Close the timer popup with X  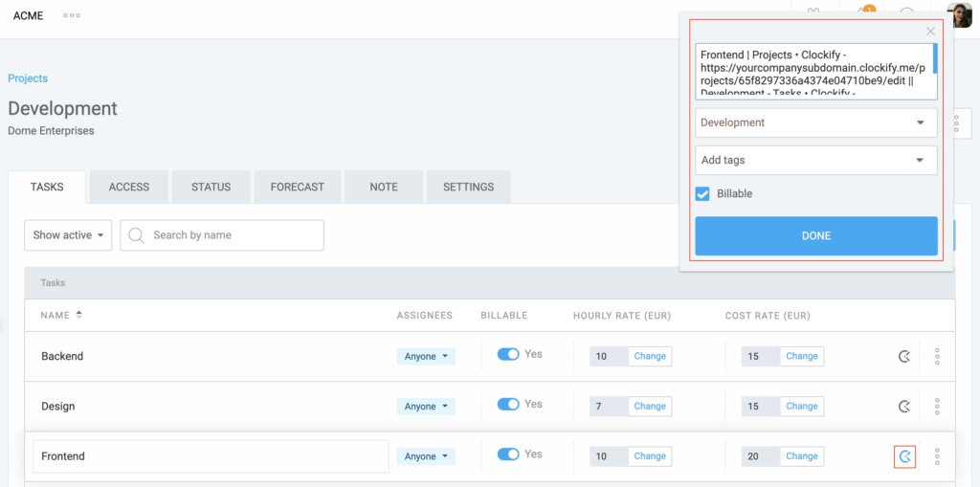(930, 32)
